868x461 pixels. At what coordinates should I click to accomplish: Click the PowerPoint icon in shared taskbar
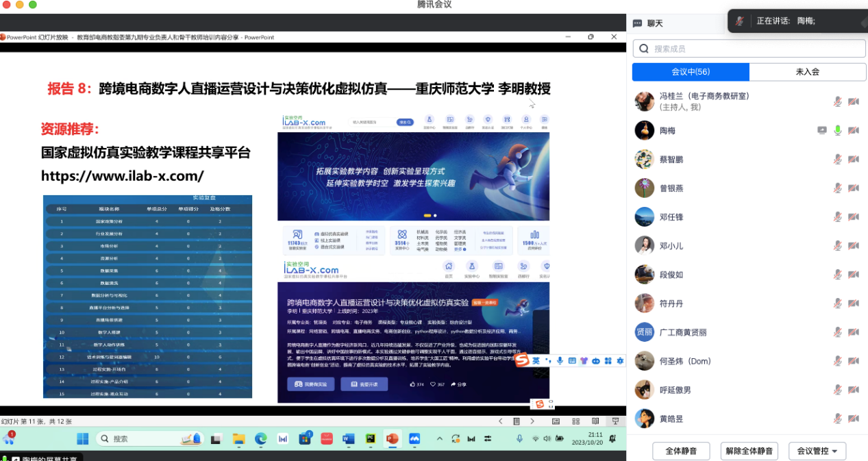[392, 438]
